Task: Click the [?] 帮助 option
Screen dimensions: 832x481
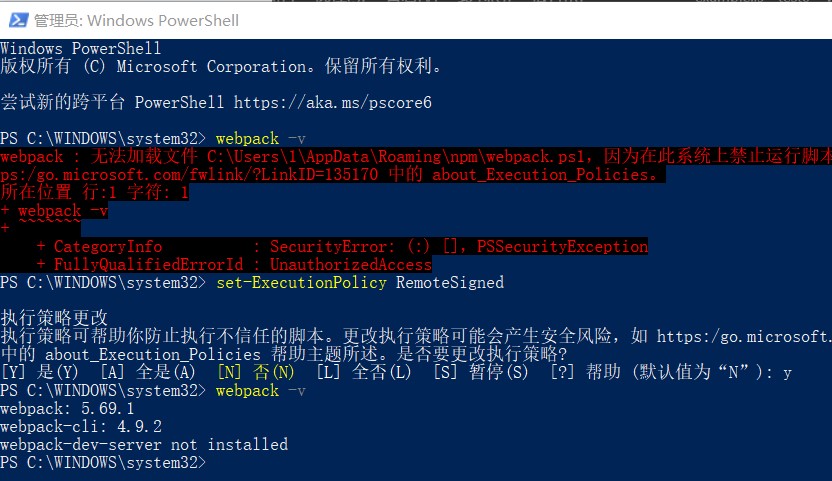Action: pyautogui.click(x=585, y=372)
